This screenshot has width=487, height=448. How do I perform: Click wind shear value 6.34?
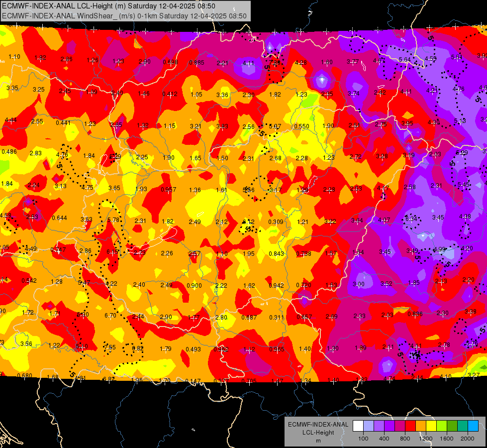pyautogui.click(x=411, y=219)
